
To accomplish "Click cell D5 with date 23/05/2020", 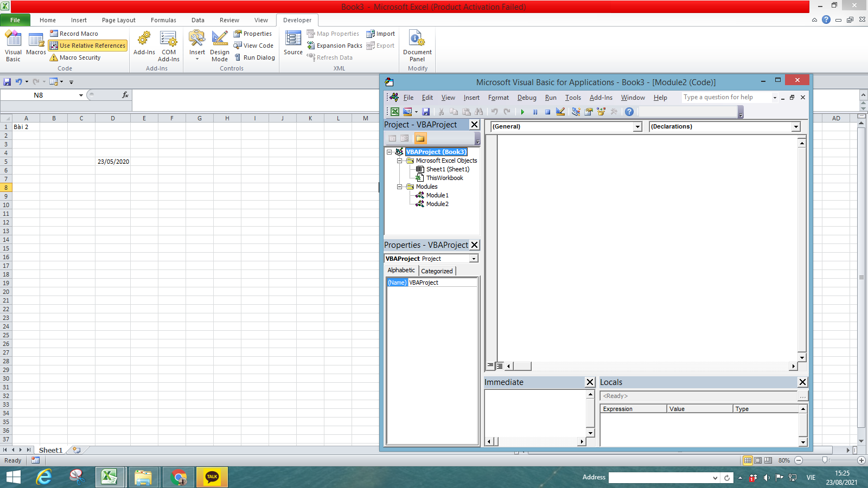I will 113,162.
